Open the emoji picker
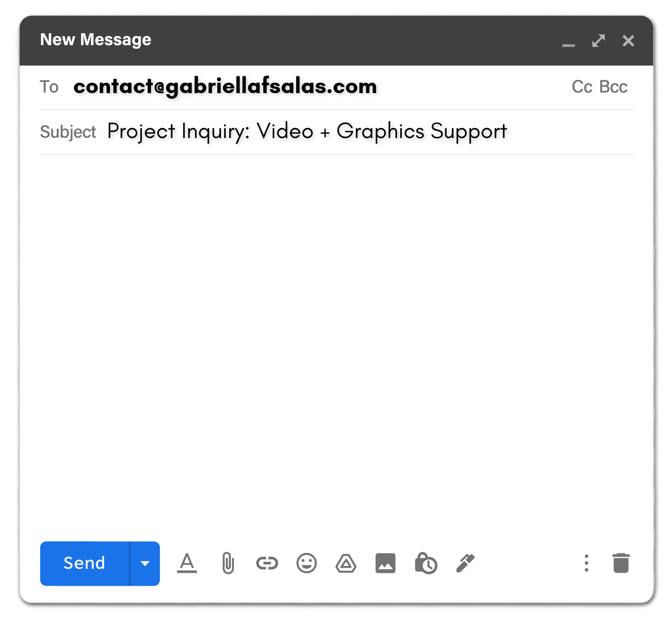This screenshot has height=622, width=672. pyautogui.click(x=306, y=563)
